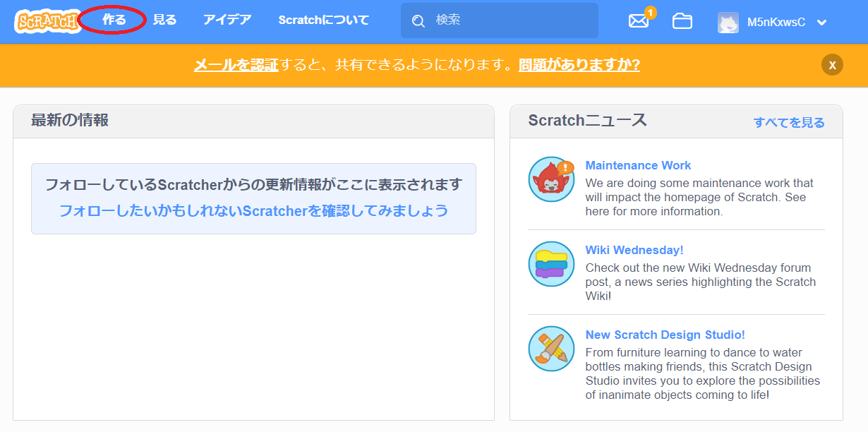Open the 作る menu item
This screenshot has height=432, width=868.
pyautogui.click(x=114, y=20)
